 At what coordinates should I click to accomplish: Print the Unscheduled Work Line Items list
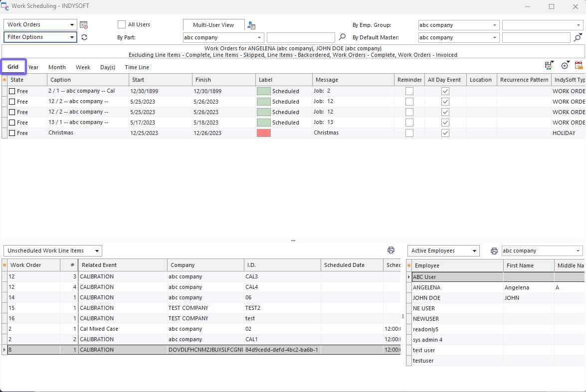391,251
